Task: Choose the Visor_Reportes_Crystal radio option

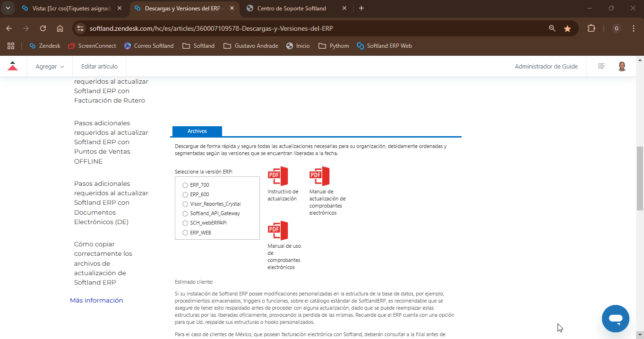Action: 185,204
